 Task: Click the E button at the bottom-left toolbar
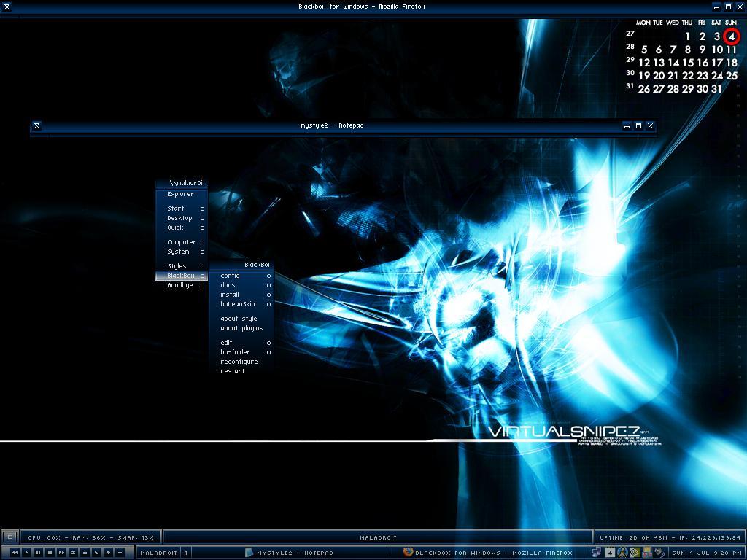9,537
